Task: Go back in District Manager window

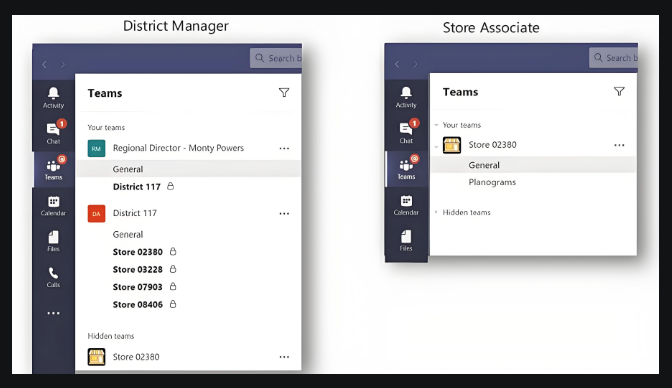Action: (45, 64)
